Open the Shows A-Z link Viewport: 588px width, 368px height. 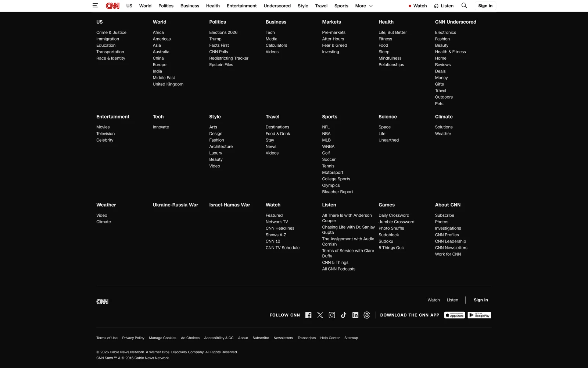coord(276,235)
